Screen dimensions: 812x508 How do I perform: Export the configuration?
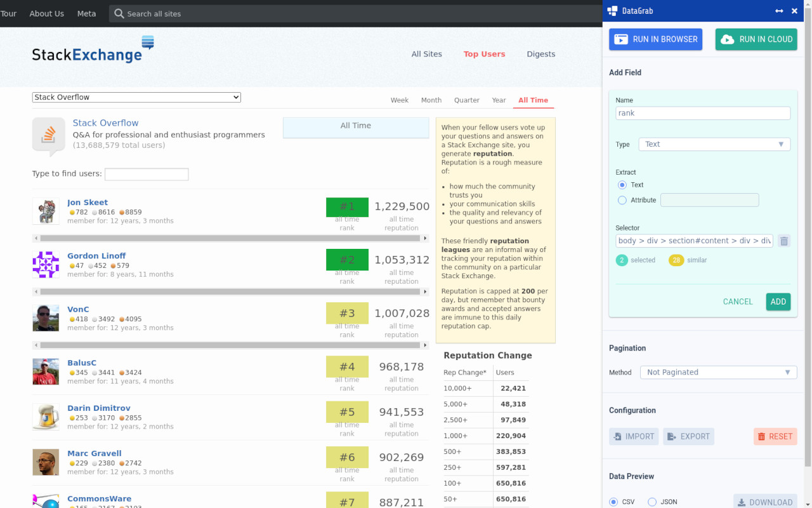point(688,436)
